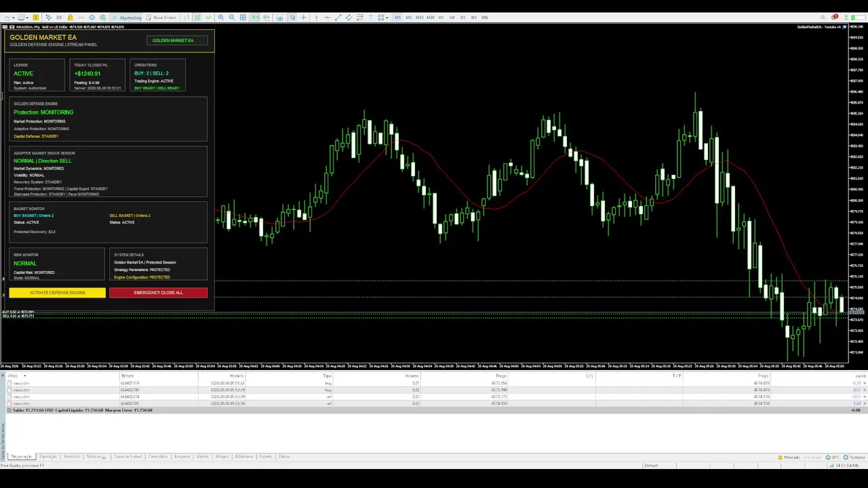Open the Empresa tab
Screen dimensions: 868x488
[182, 456]
